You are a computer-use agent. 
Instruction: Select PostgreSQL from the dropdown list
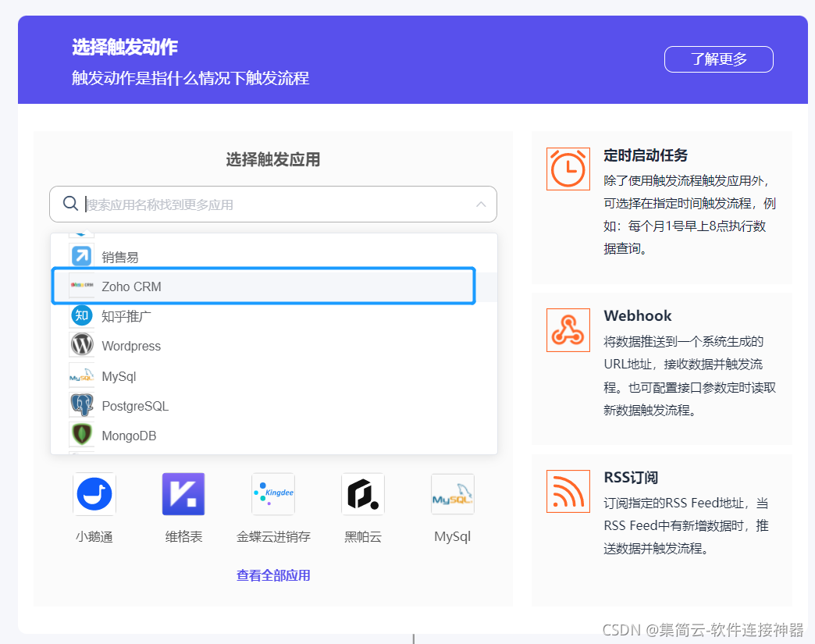click(274, 406)
